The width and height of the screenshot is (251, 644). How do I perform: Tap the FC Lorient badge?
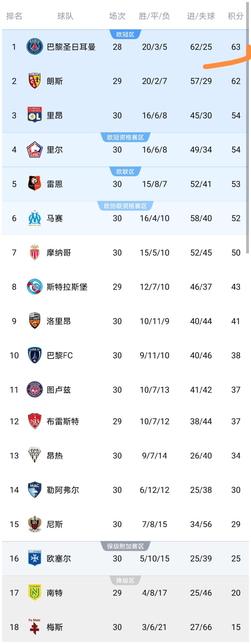pyautogui.click(x=35, y=321)
